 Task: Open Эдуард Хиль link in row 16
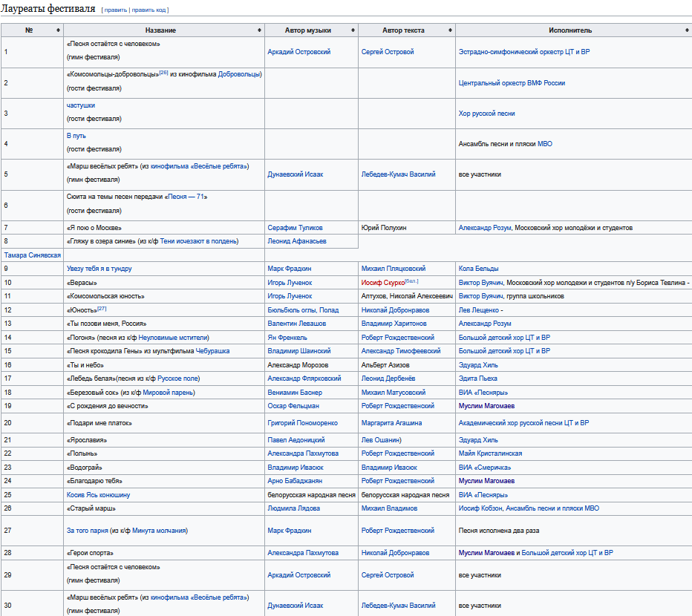point(478,365)
